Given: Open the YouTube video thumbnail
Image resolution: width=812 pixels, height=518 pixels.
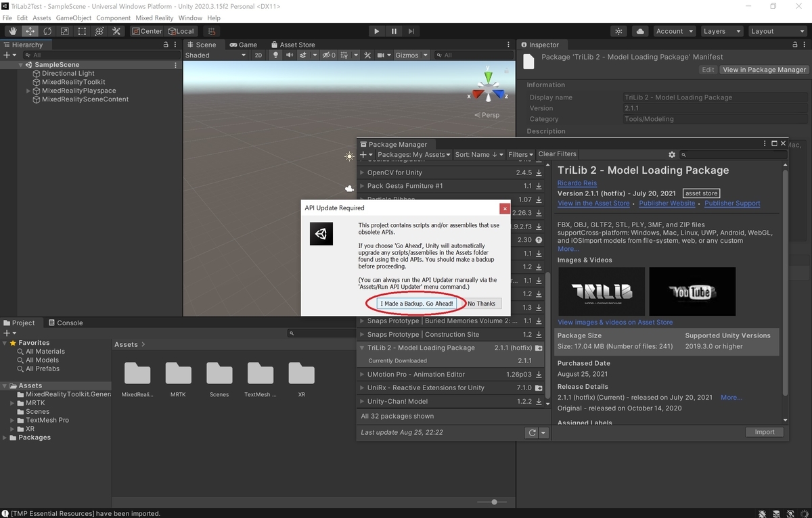Looking at the screenshot, I should click(692, 291).
